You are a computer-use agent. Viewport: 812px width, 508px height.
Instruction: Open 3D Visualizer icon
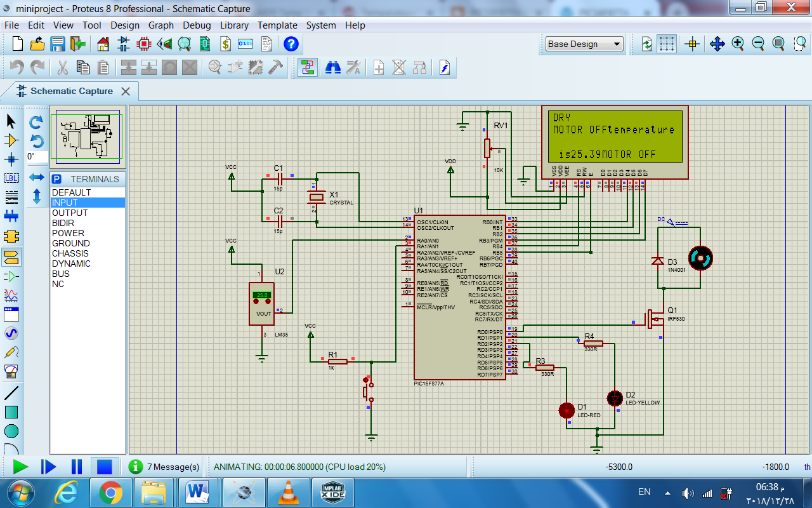point(164,44)
